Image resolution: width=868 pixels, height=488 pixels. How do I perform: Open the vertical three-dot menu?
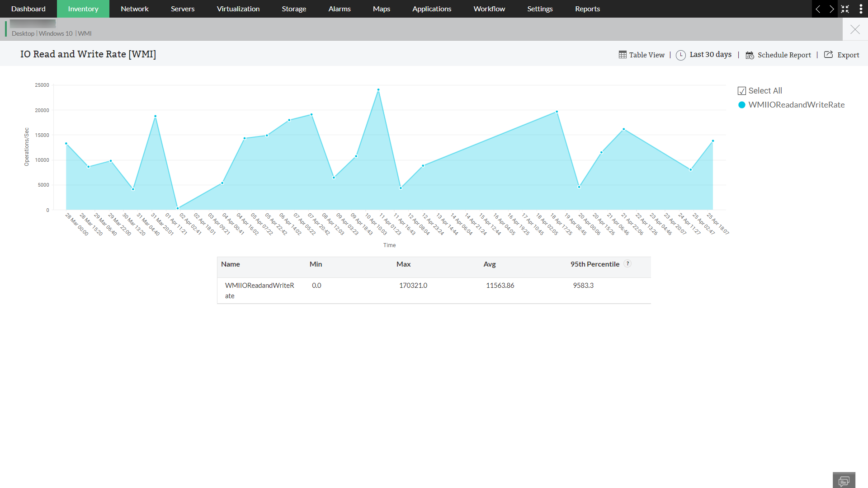[x=861, y=9]
